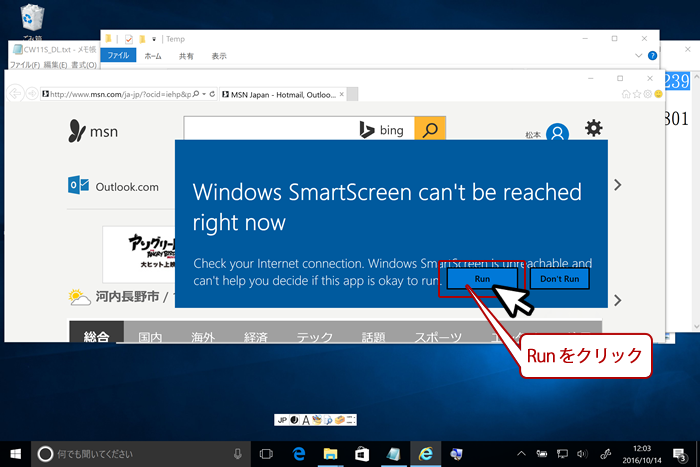Select the テック news tab
This screenshot has height=467, width=700.
pos(315,336)
